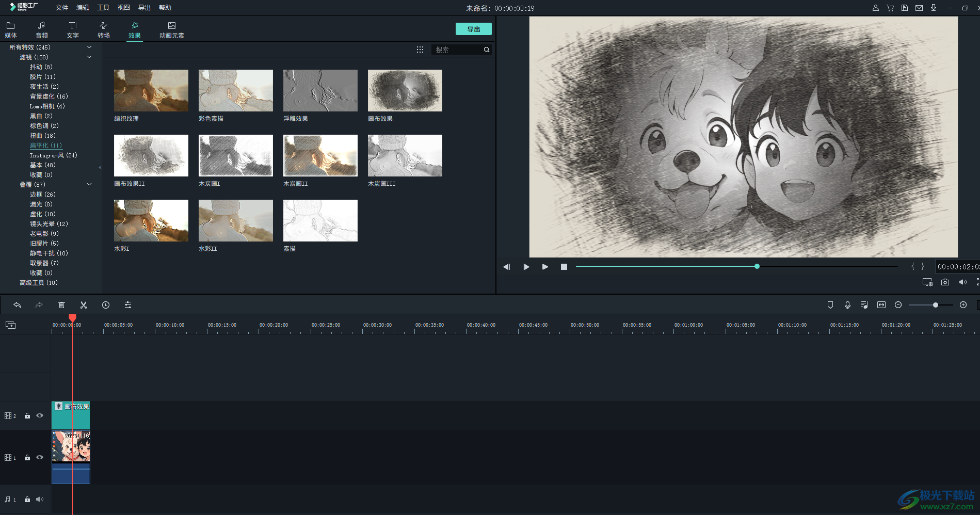This screenshot has height=515, width=980.
Task: Open the Media tab
Action: pos(11,30)
